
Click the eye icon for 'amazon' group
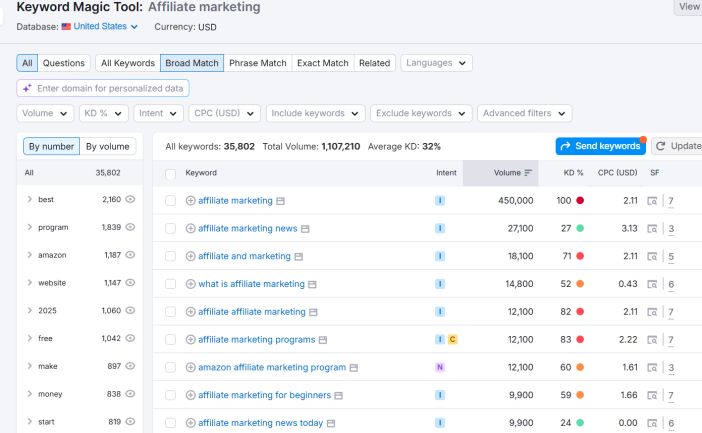[x=130, y=256]
